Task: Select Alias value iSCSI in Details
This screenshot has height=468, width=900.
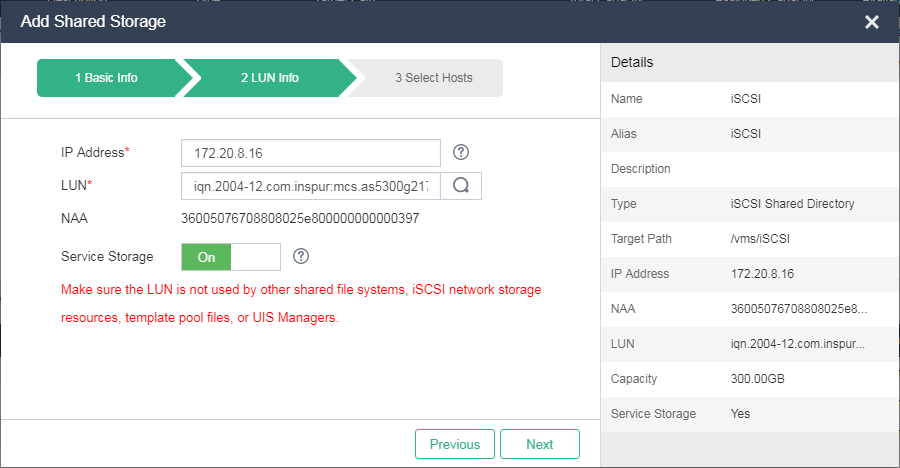Action: tap(746, 134)
